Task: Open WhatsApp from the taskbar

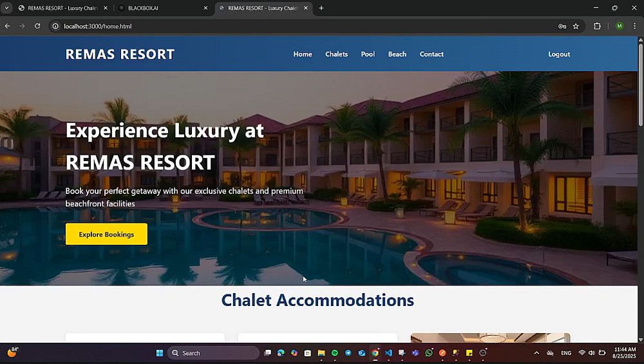Action: coord(429,353)
